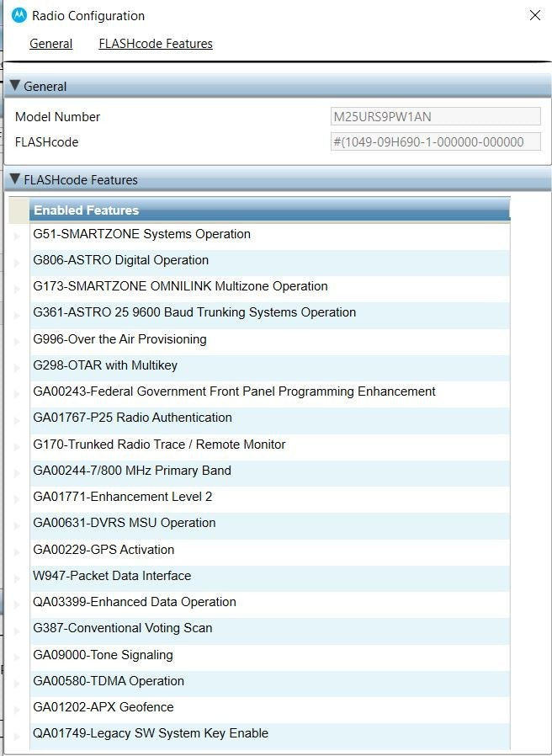Collapse the FLASHcode Features section triangle

point(14,178)
